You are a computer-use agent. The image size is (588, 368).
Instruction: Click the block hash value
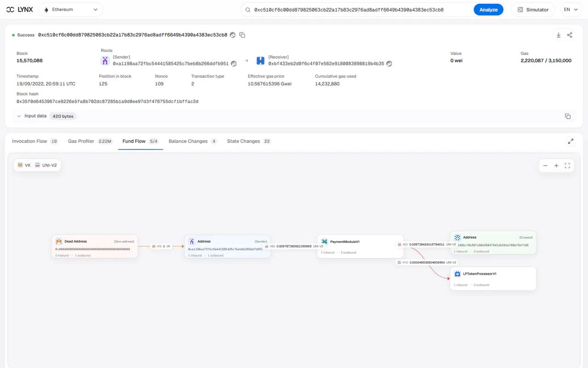(107, 102)
